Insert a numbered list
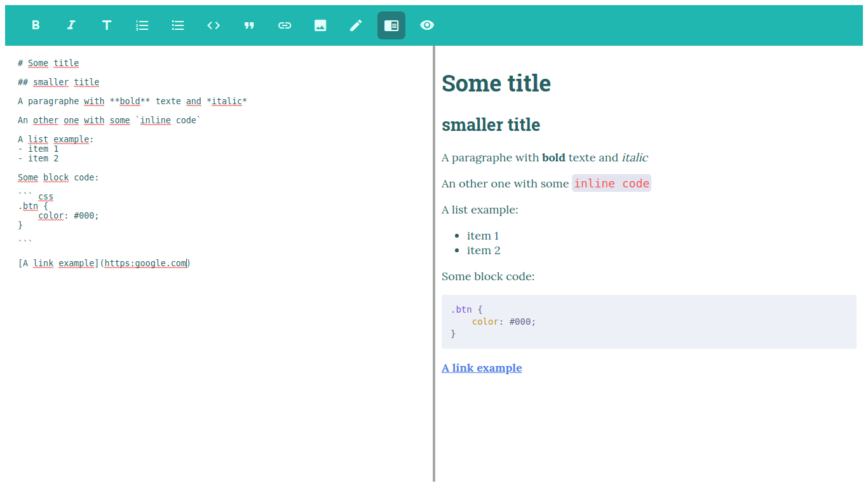 [x=142, y=25]
